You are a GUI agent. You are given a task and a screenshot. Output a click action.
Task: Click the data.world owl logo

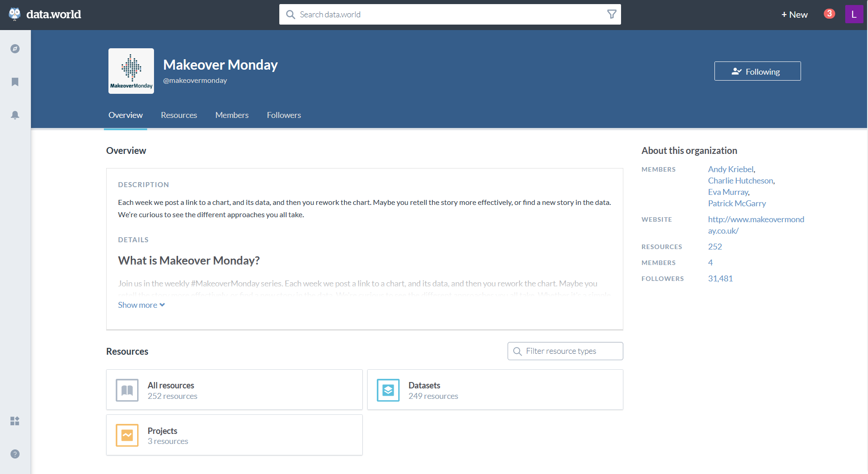tap(15, 14)
